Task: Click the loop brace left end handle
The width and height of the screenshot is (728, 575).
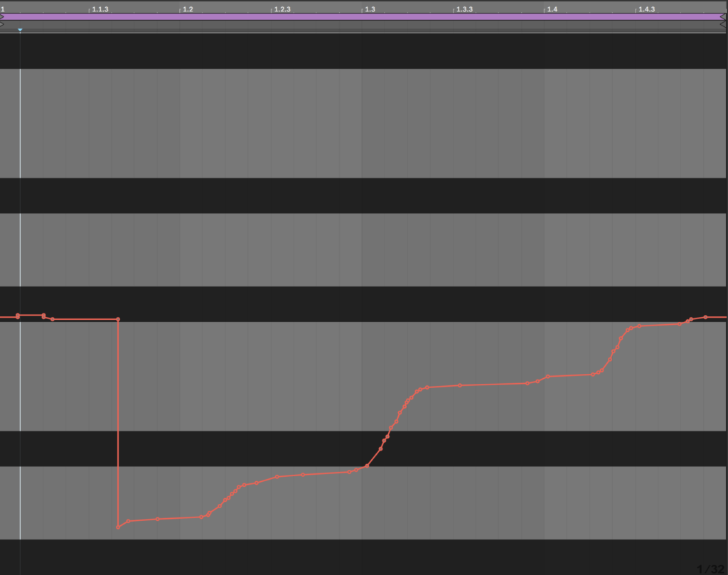Action: coord(2,16)
